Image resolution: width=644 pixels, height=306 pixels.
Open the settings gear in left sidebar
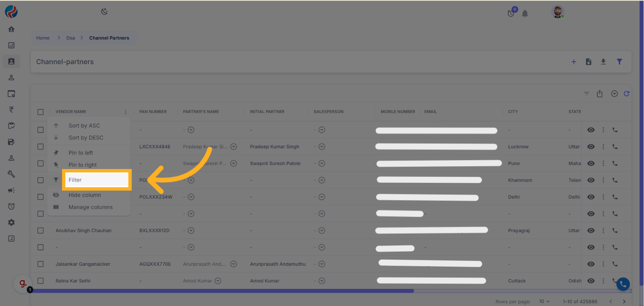pyautogui.click(x=11, y=222)
